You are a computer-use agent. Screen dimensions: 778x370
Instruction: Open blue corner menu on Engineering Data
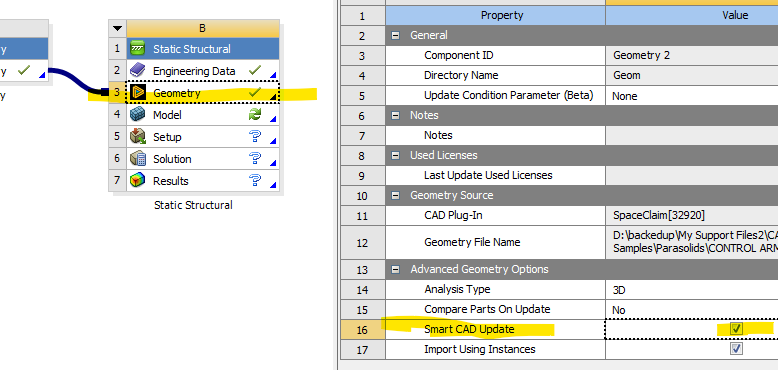[x=273, y=75]
